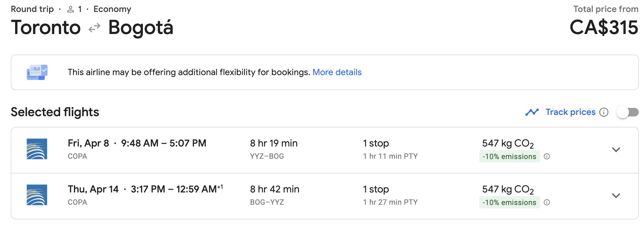Click the round trip arrows icon
Screen dimensions: 644x228
(x=94, y=28)
